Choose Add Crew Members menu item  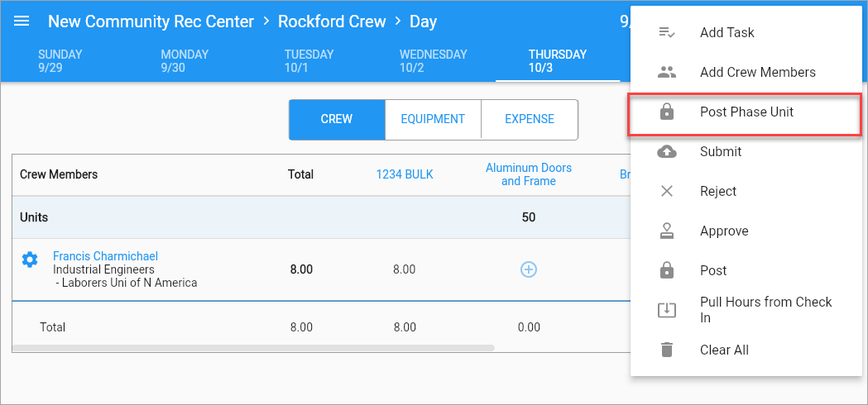pyautogui.click(x=746, y=72)
